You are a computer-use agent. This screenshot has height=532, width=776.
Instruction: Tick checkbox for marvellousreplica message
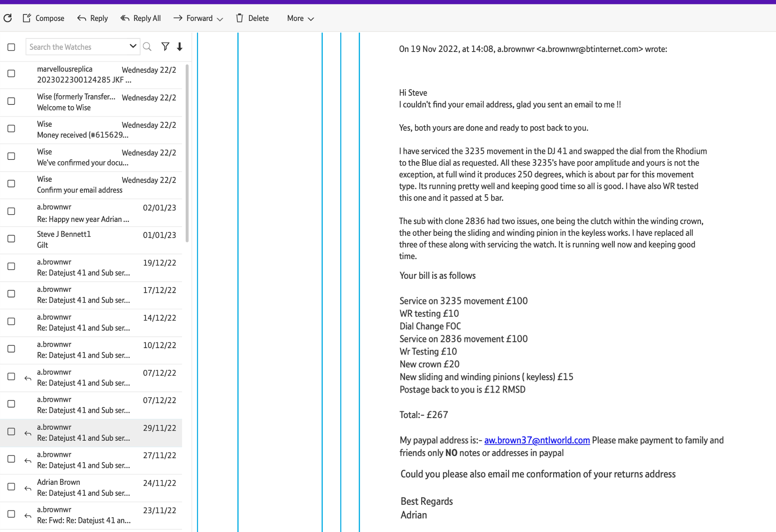click(11, 73)
